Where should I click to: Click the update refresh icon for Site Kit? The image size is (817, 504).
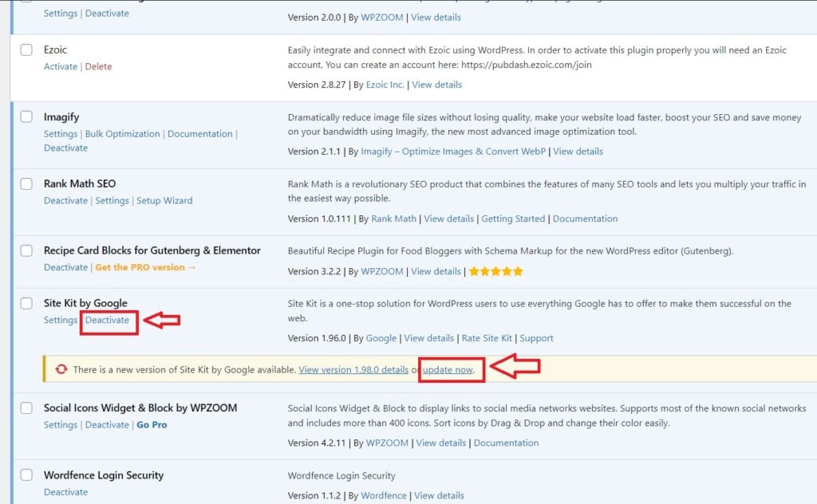pyautogui.click(x=61, y=369)
